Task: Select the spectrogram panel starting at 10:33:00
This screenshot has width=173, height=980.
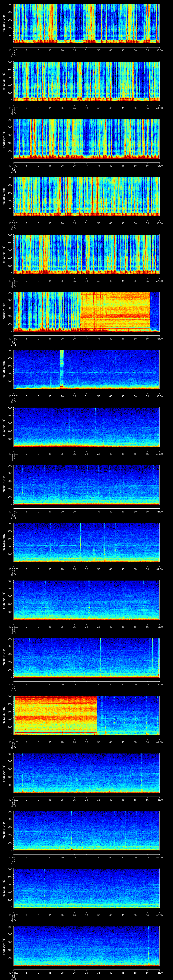Action: pos(86,254)
